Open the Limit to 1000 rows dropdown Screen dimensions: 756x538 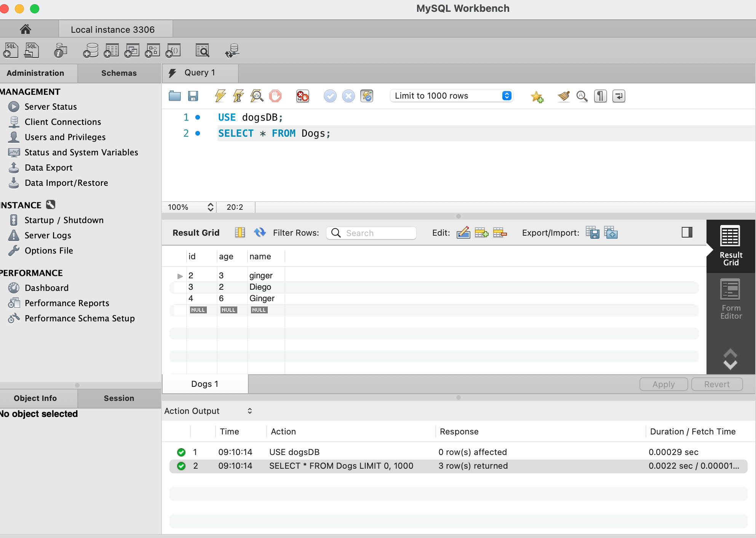452,96
